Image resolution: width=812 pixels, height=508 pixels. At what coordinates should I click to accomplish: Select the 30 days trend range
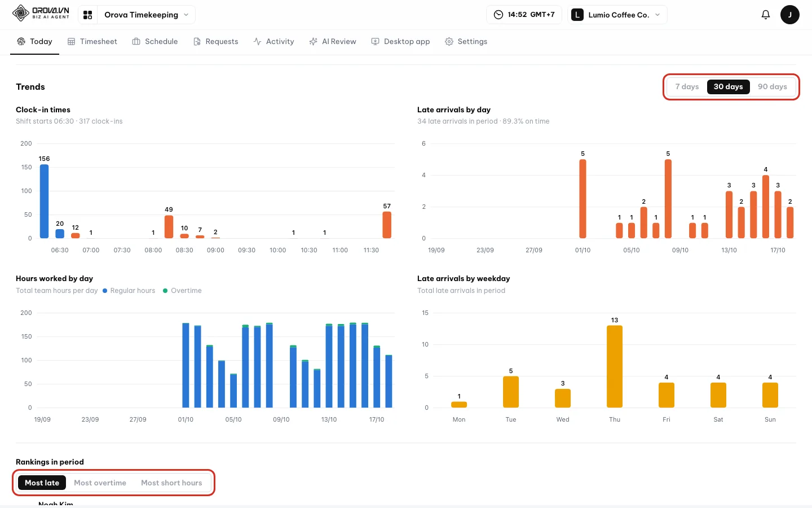(x=728, y=87)
